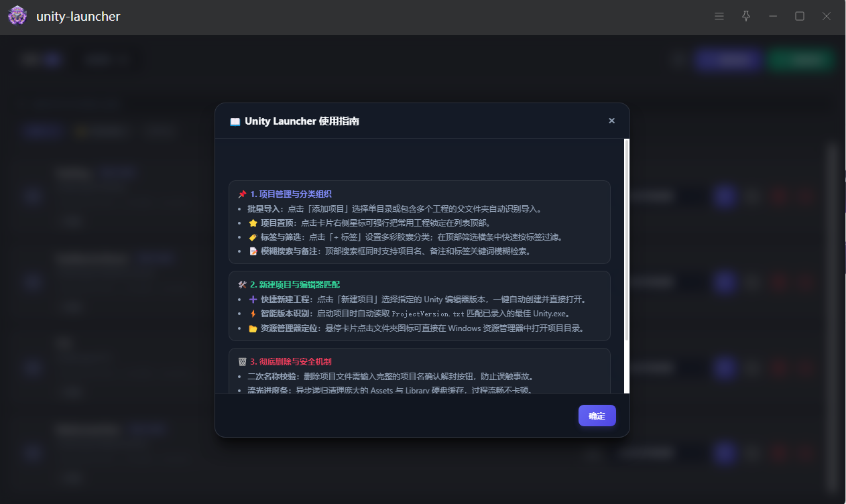Click the ProjectVersion.txt code text
This screenshot has width=846, height=504.
428,314
